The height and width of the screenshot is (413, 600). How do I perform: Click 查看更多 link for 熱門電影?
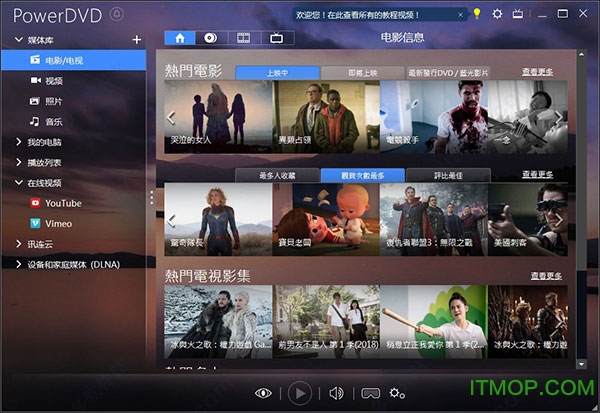(537, 72)
